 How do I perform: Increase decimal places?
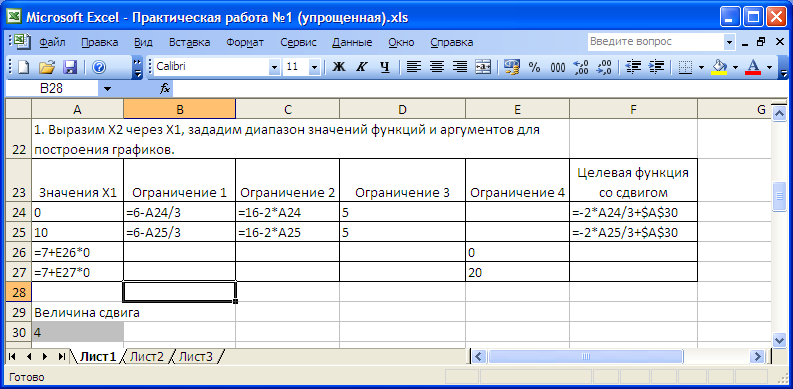pyautogui.click(x=581, y=67)
